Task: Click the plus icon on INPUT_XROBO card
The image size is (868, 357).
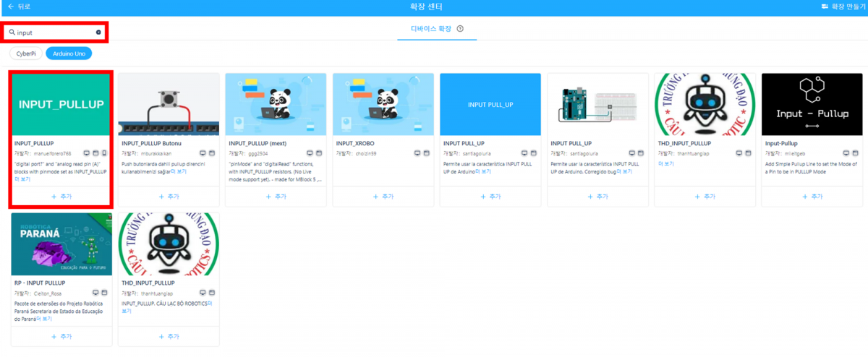Action: pos(376,197)
